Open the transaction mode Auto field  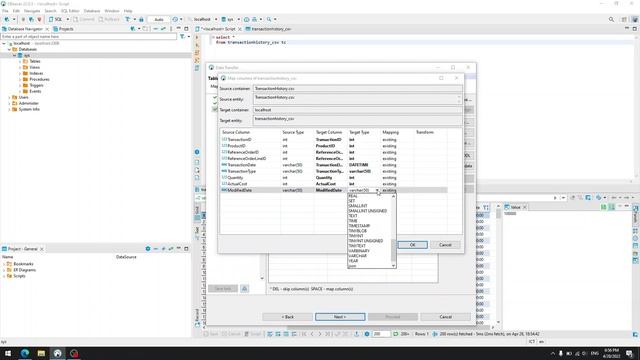[x=159, y=19]
